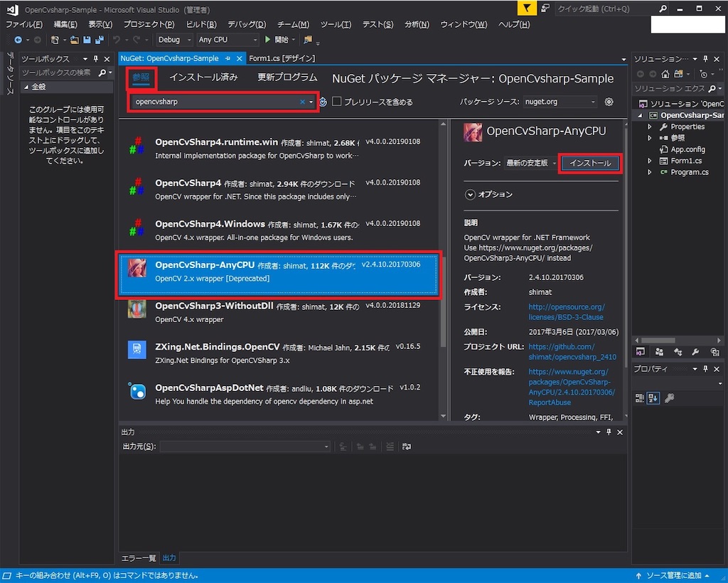728x583 pixels.
Task: Click the package details panel scrollbar
Action: tap(626, 248)
